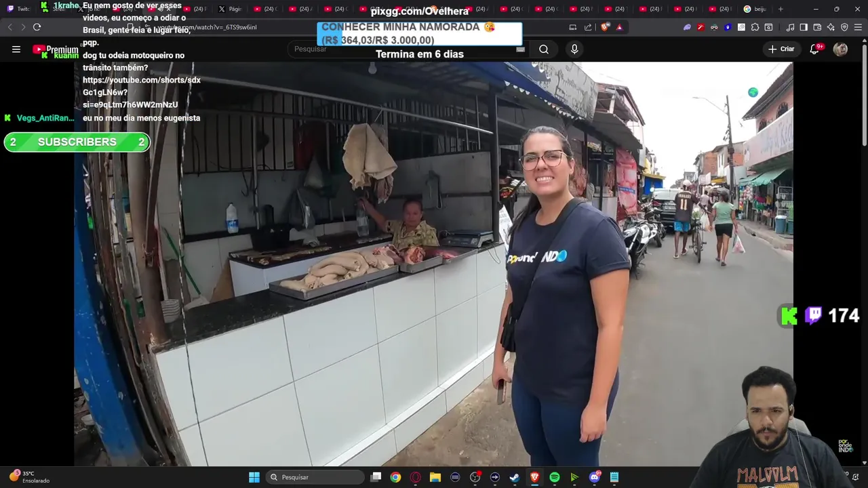This screenshot has height=488, width=868.
Task: Open the Brave main hamburger menu
Action: (859, 27)
